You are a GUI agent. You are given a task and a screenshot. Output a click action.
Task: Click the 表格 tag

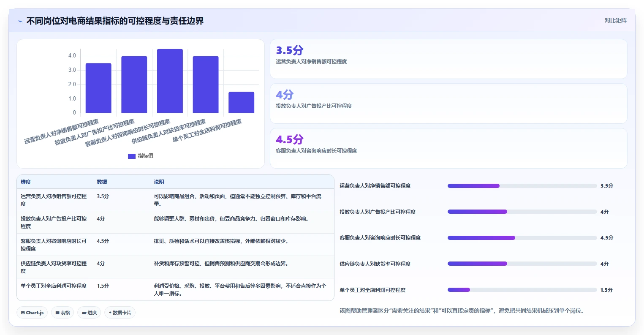62,313
